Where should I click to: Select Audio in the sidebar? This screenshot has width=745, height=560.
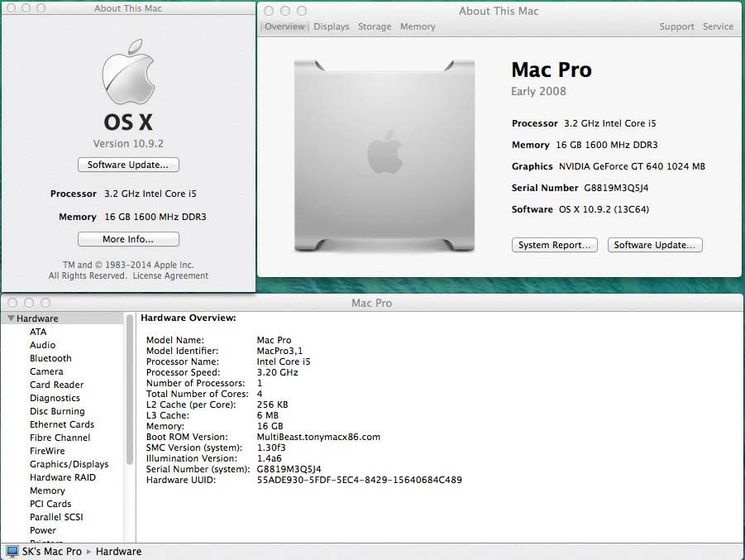coord(42,345)
